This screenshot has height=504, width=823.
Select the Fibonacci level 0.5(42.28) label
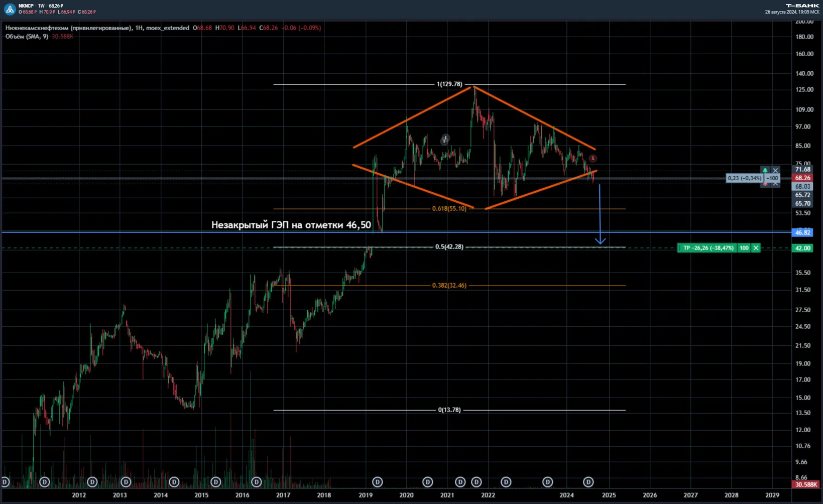[x=449, y=247]
